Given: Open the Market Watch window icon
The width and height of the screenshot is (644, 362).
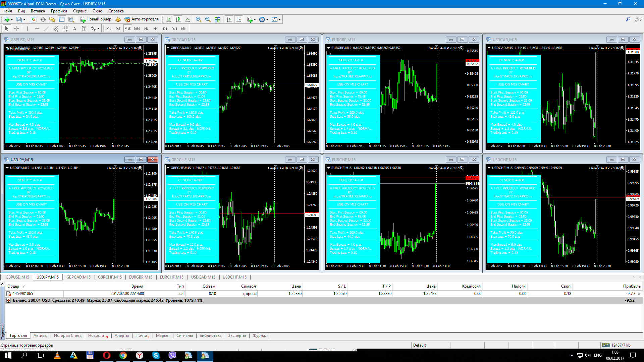Looking at the screenshot, I should (x=34, y=19).
